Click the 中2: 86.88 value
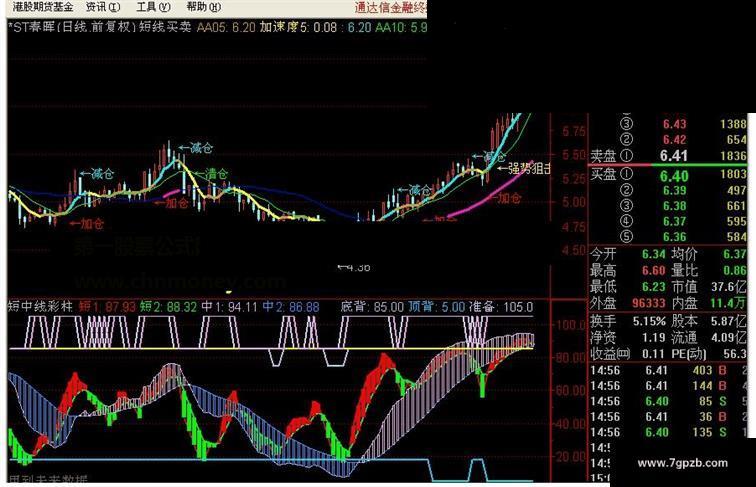Viewport: 756px width, 487px height. pyautogui.click(x=291, y=307)
